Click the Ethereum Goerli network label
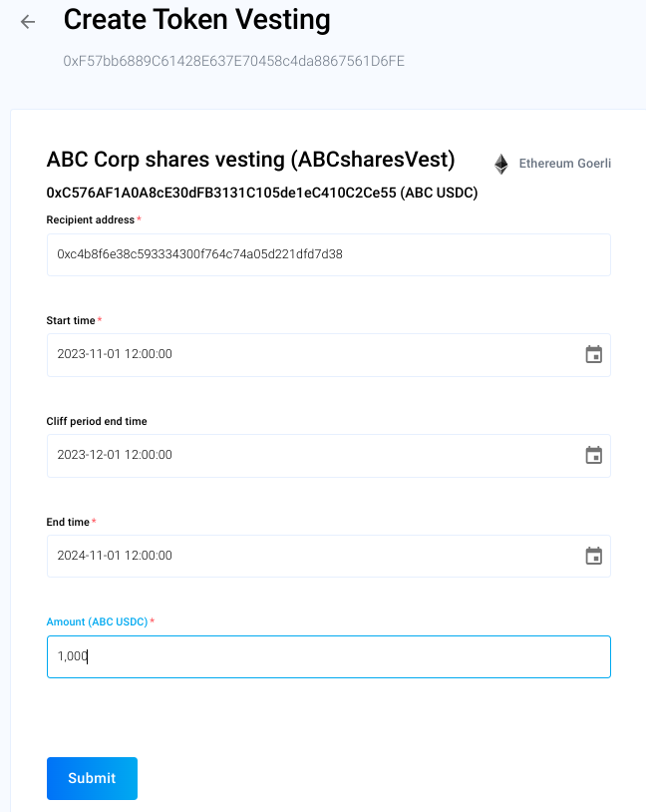Image resolution: width=646 pixels, height=812 pixels. point(564,164)
